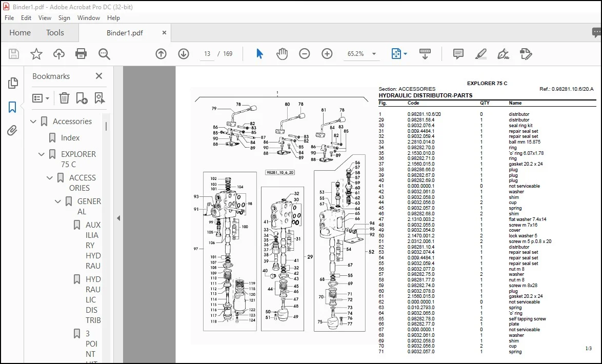
Task: Open the View menu
Action: [x=45, y=18]
